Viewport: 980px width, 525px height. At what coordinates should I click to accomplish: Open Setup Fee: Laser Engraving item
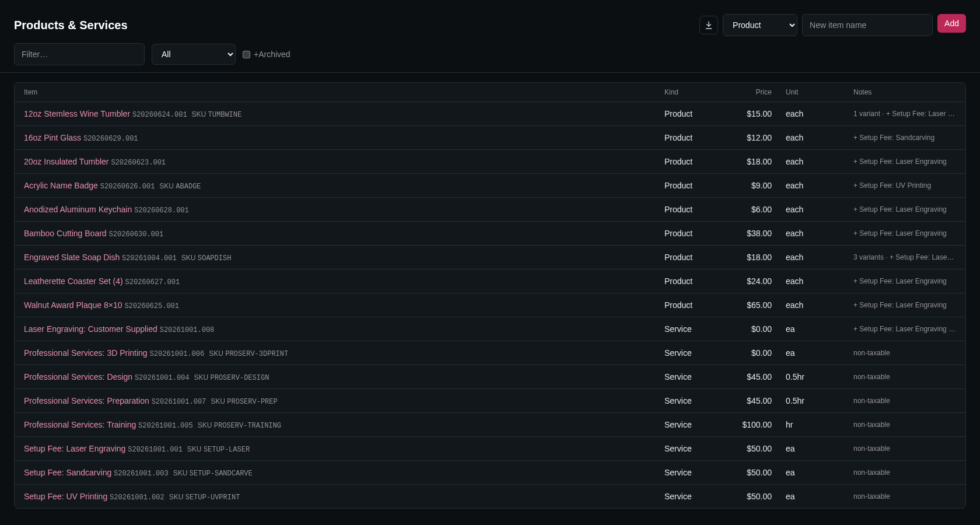coord(75,449)
